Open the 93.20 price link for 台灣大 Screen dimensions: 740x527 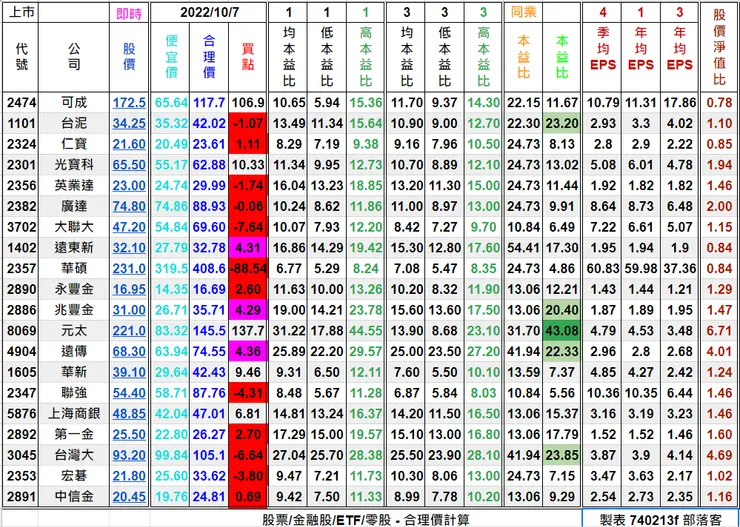129,455
